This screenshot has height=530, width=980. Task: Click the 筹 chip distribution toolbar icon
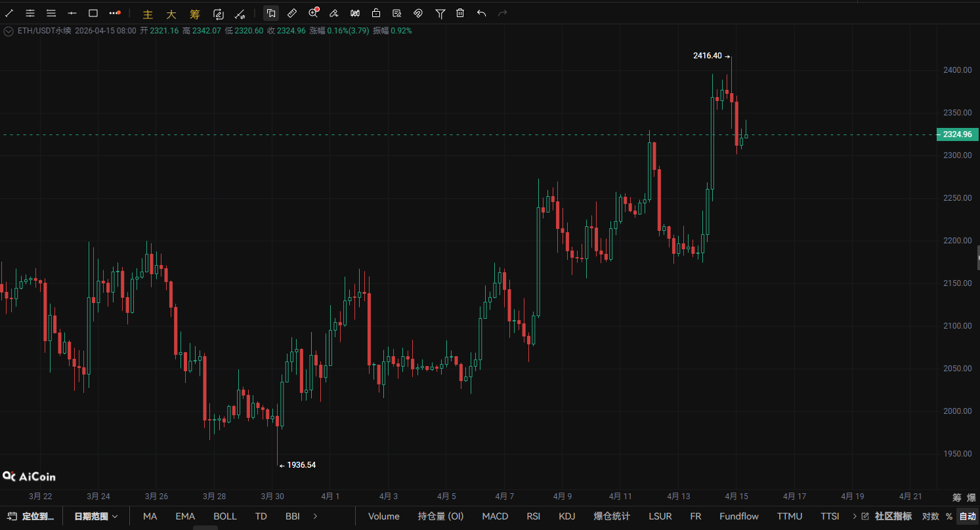click(195, 14)
